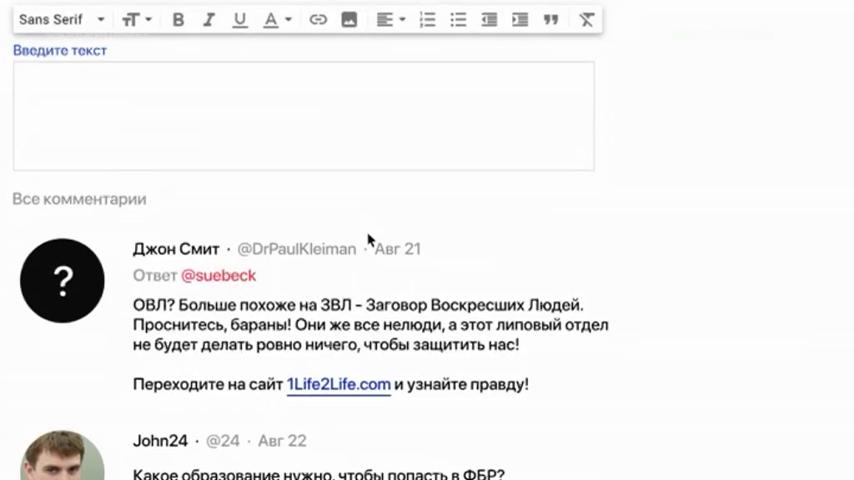This screenshot has height=480, width=854.
Task: Open the question mark avatar of Джон Смит
Action: tap(62, 281)
